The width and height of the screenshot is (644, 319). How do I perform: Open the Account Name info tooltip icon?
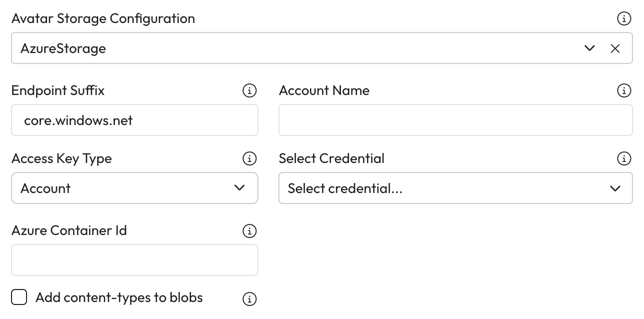623,91
